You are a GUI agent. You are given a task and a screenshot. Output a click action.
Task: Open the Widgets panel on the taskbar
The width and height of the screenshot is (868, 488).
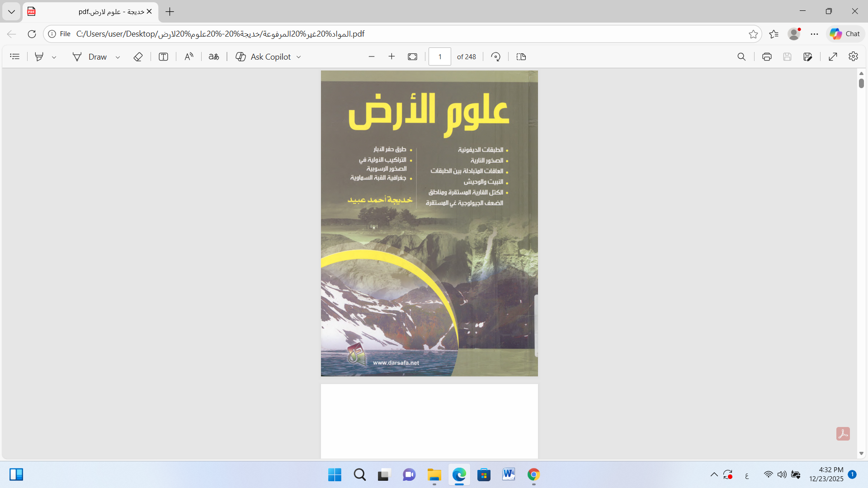[16, 474]
